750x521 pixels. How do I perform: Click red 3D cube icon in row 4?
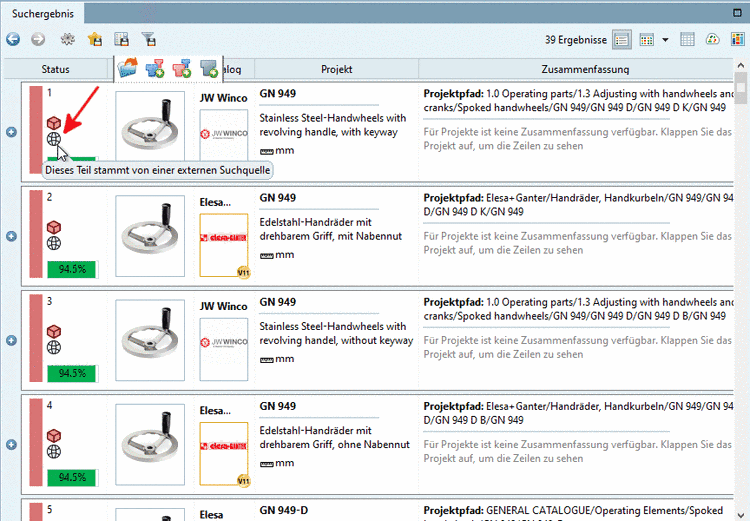click(x=54, y=436)
